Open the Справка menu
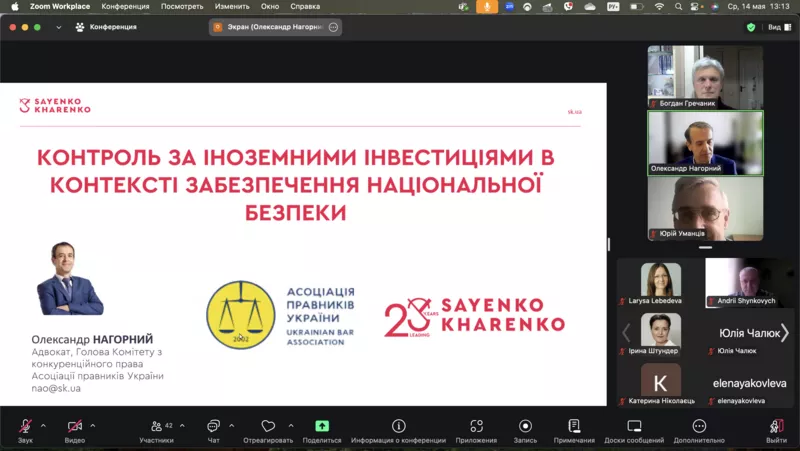 (x=305, y=7)
